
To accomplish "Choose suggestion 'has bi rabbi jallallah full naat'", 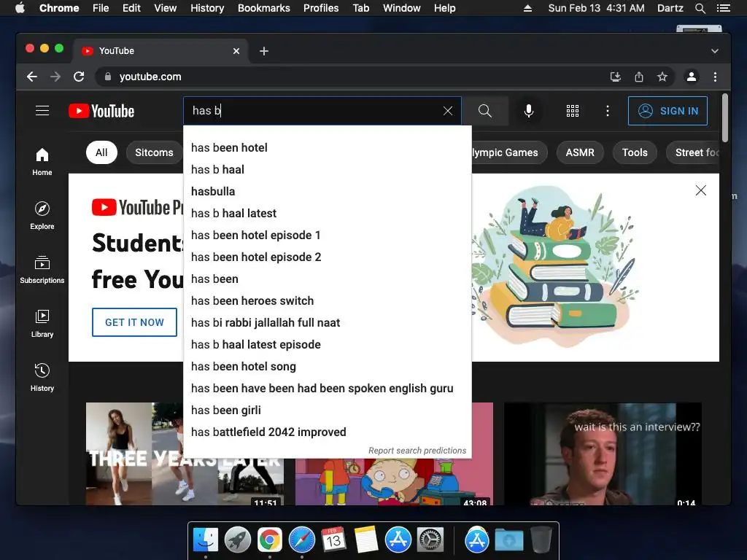I will [328, 323].
